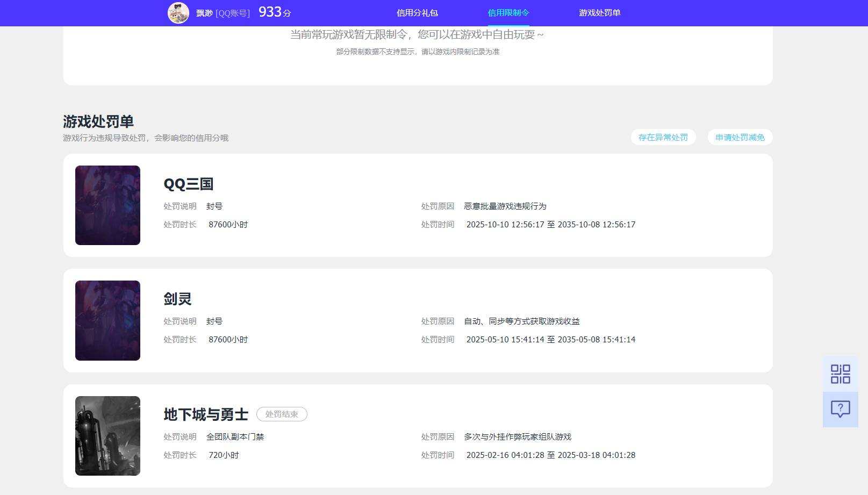This screenshot has height=495, width=868.
Task: Open the help question mark icon
Action: click(840, 410)
